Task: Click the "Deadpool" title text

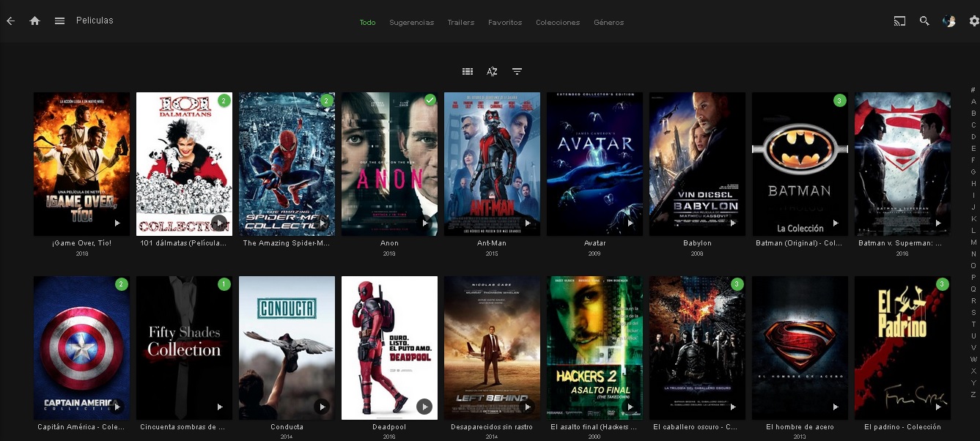Action: [389, 427]
